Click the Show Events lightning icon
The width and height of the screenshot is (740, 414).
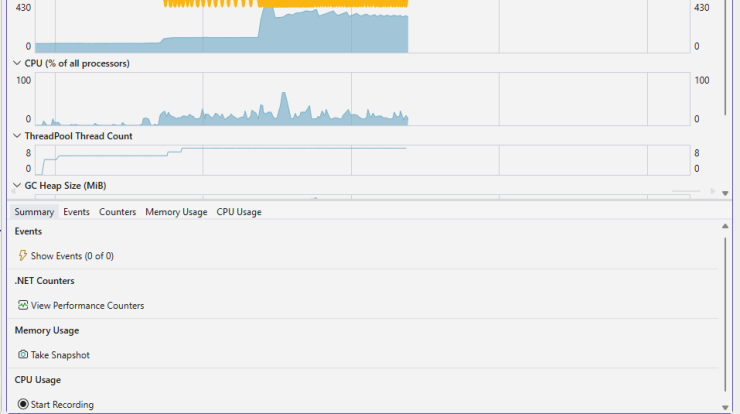[22, 255]
